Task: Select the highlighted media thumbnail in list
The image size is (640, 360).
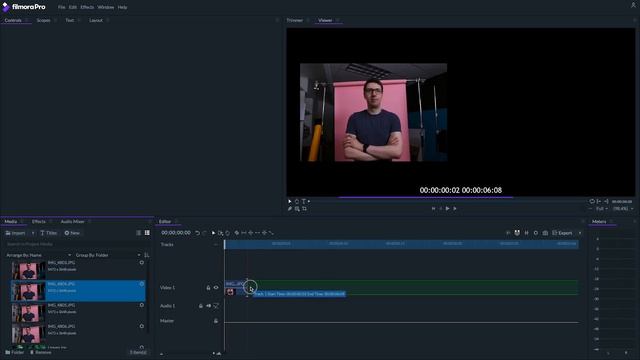Action: (28, 291)
